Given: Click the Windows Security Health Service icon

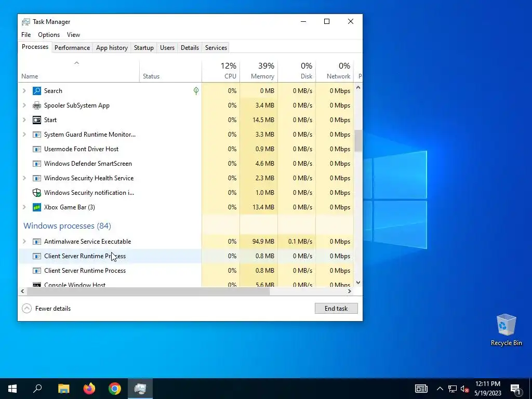Looking at the screenshot, I should [37, 179].
